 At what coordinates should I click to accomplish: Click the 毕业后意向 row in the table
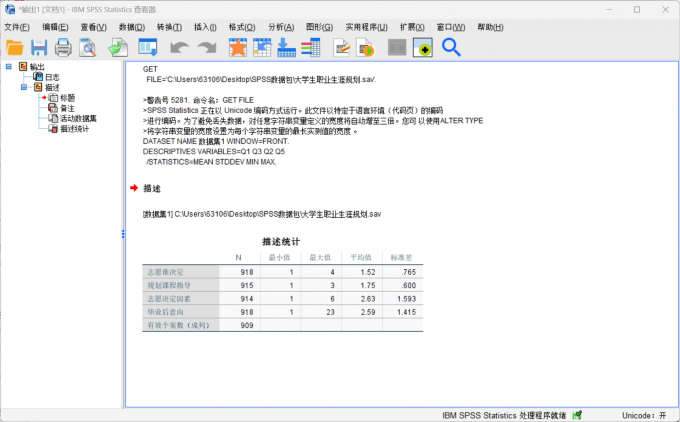(x=164, y=312)
